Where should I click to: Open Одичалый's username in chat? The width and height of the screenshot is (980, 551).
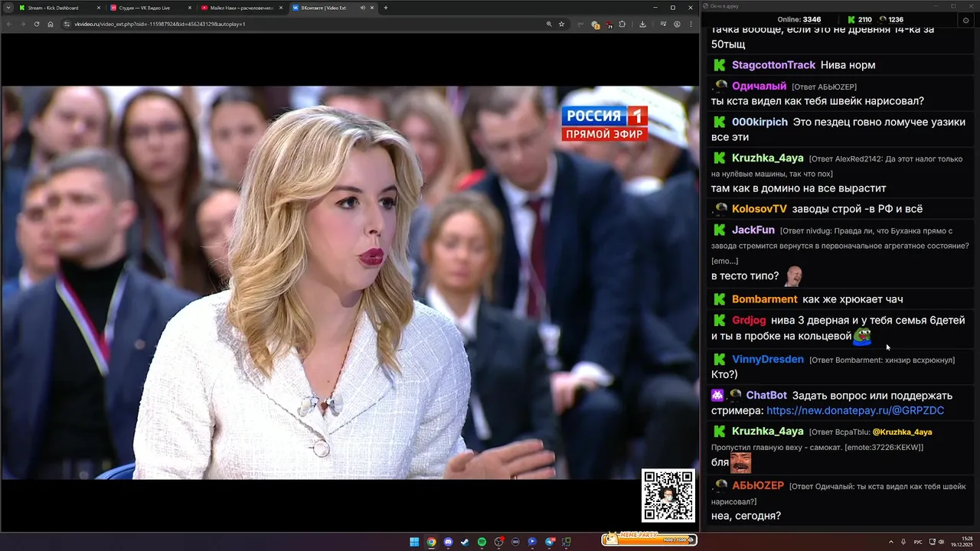(x=759, y=86)
